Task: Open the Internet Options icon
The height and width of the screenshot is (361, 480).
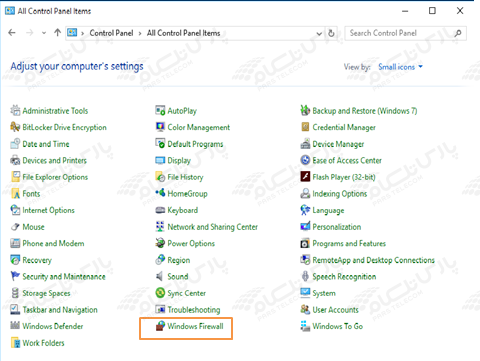Action: click(15, 210)
